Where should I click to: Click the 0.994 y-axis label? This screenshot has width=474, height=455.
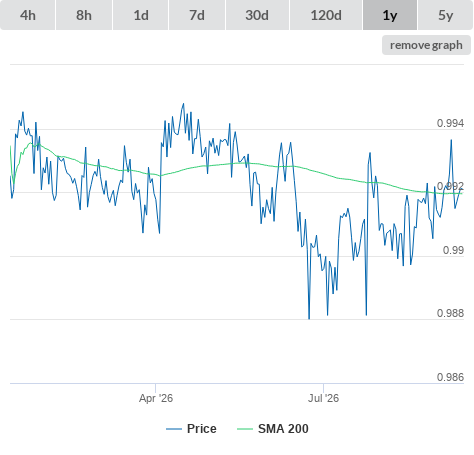pos(450,123)
